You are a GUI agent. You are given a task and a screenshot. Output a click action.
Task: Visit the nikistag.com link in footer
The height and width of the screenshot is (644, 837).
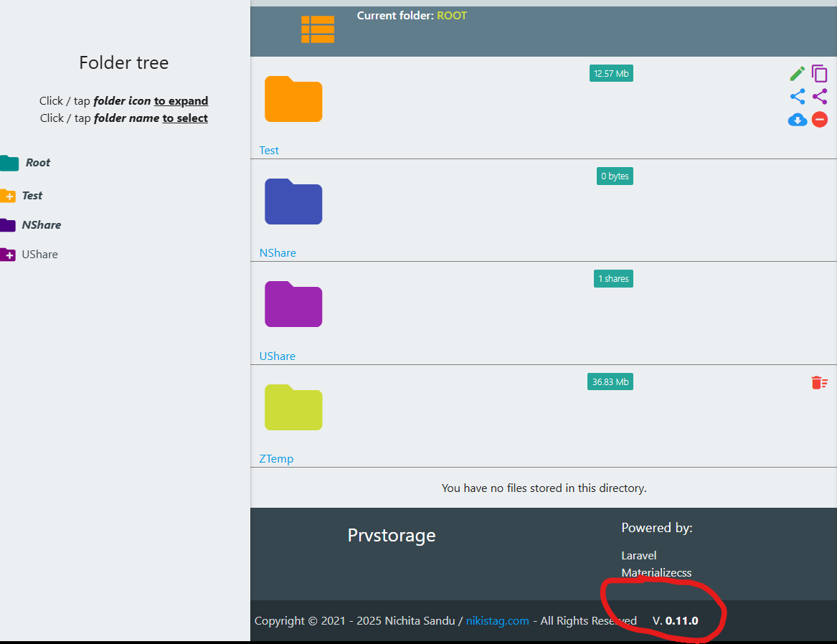click(x=497, y=621)
